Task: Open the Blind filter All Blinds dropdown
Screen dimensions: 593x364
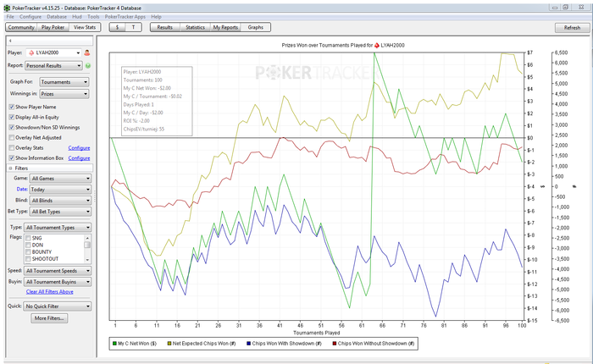Action: pyautogui.click(x=60, y=201)
